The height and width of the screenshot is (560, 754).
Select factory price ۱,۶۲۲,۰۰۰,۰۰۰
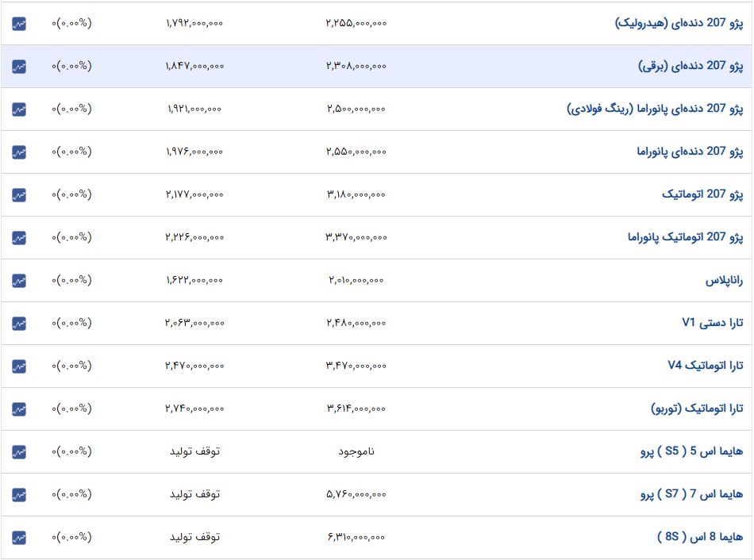194,280
